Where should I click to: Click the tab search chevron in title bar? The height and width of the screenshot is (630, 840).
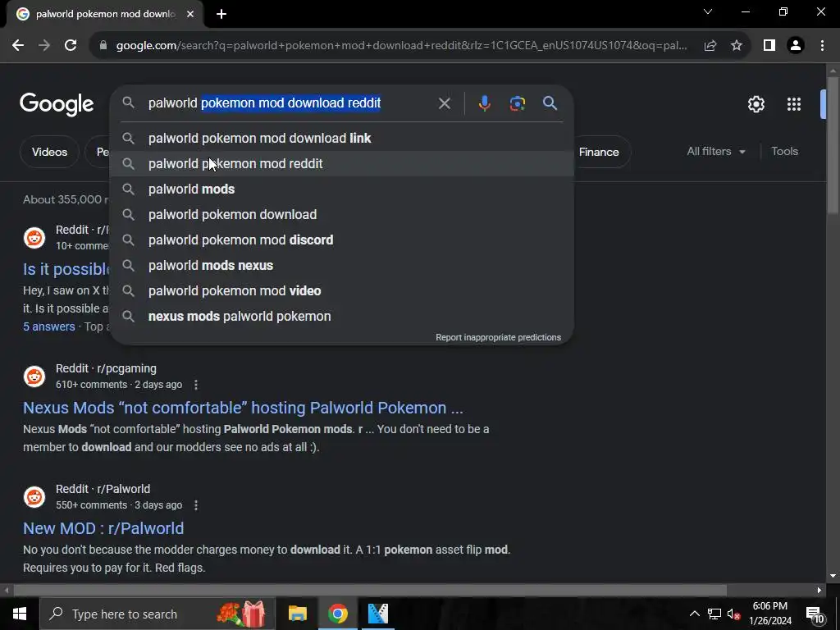click(708, 11)
